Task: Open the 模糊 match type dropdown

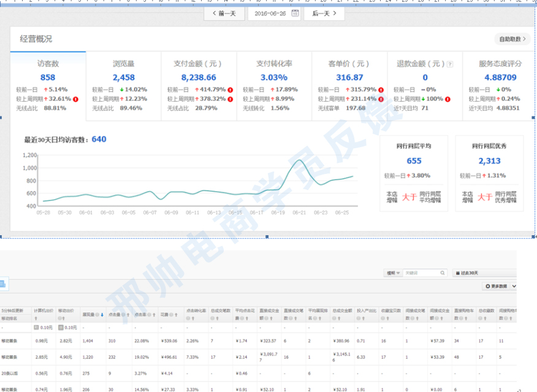Action: [x=393, y=273]
